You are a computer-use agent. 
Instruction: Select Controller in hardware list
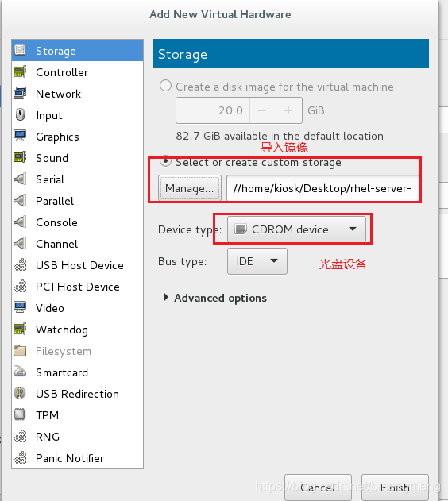click(x=77, y=72)
